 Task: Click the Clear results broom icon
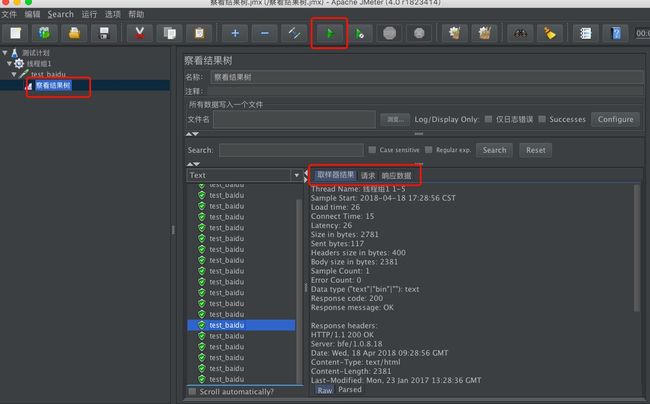(x=455, y=33)
